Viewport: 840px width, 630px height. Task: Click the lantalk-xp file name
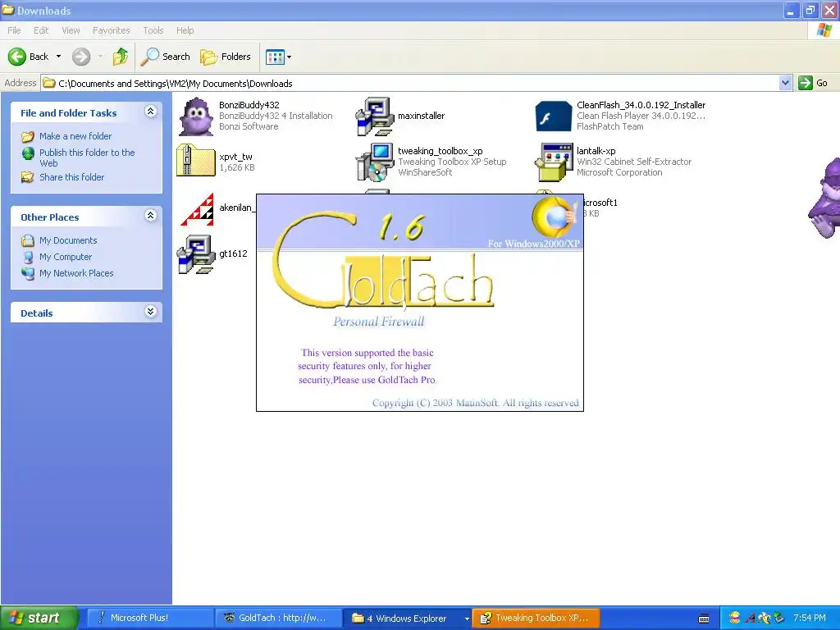596,151
